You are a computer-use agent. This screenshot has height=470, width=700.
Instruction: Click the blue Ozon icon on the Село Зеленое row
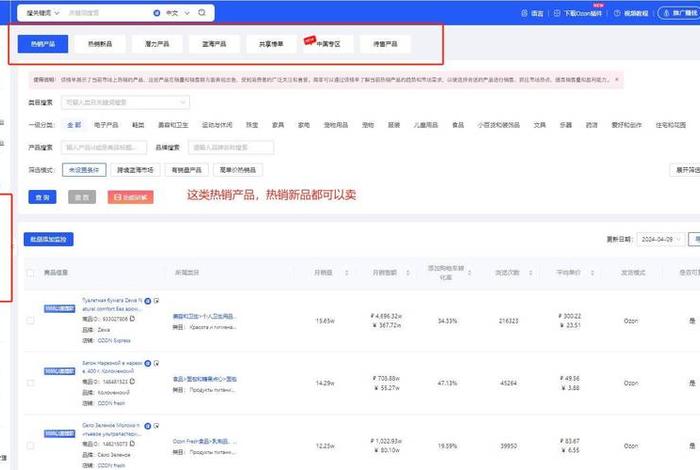[148, 426]
